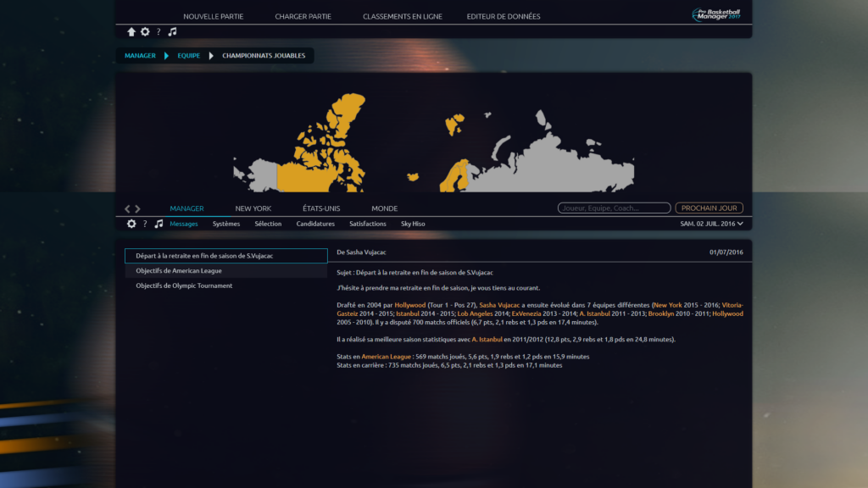Focus the Joueur, Equipe, Coach search field

(x=614, y=208)
